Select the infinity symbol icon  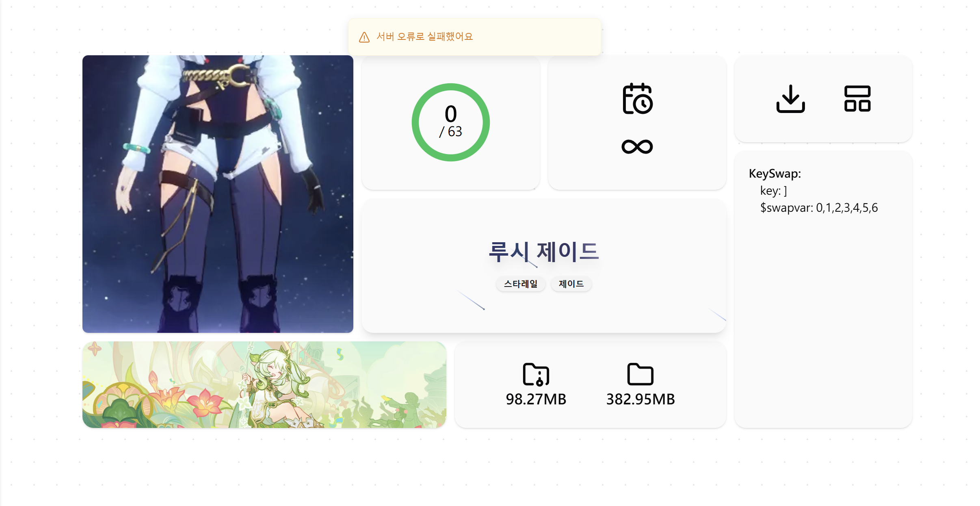click(637, 146)
